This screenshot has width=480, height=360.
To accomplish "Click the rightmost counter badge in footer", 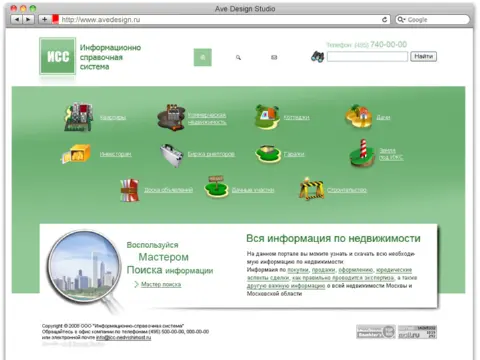I will pos(417,332).
